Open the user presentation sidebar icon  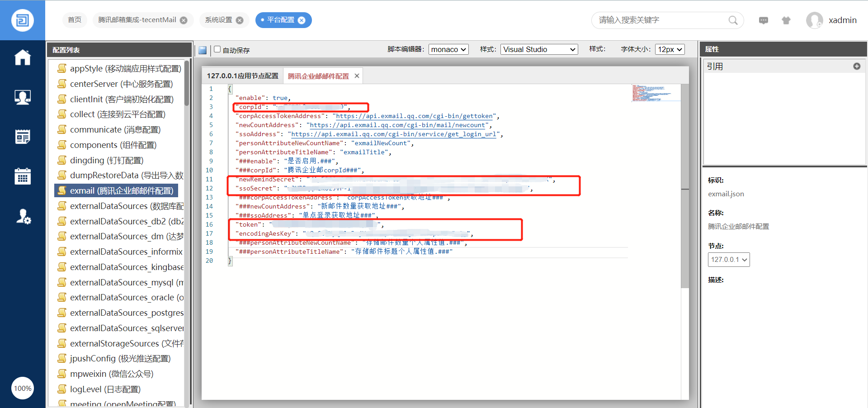(x=23, y=97)
